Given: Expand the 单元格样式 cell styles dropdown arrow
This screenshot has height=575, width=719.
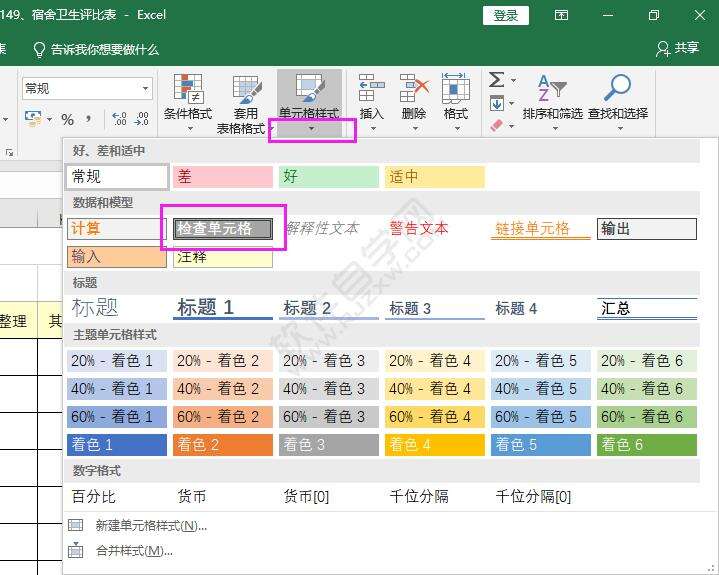Looking at the screenshot, I should pos(310,128).
